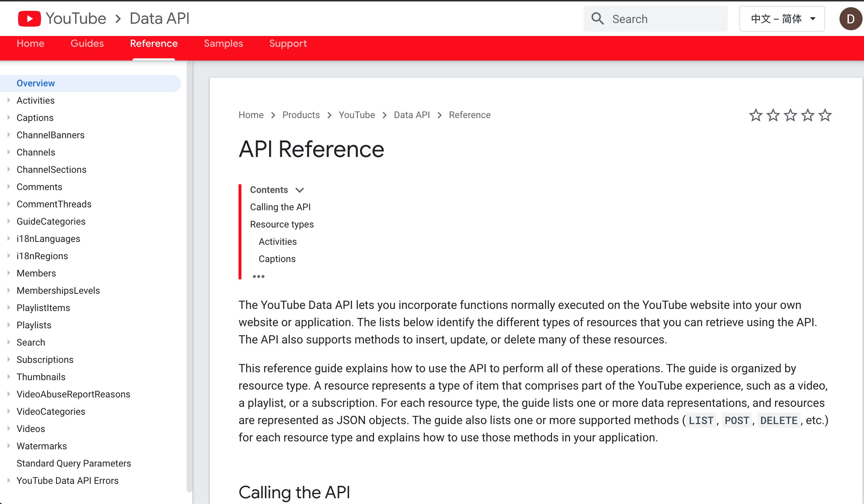Open PlaylistItems in the sidebar
This screenshot has width=864, height=504.
[43, 308]
